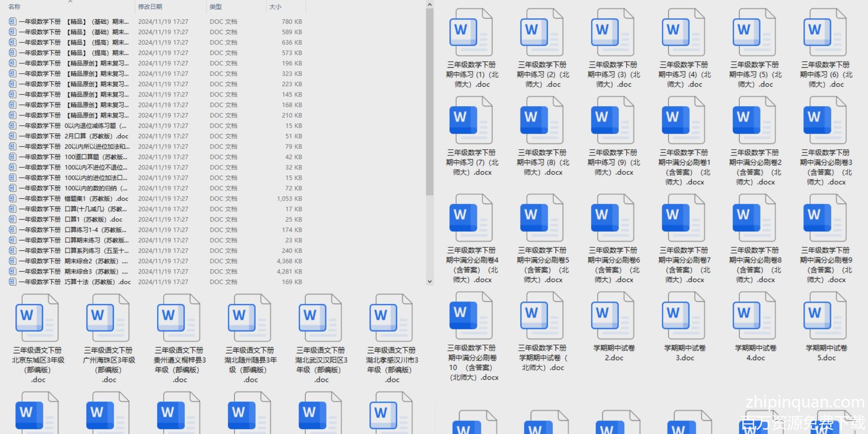
Task: Click 期中练习 (8) docx file icon
Action: pyautogui.click(x=542, y=121)
